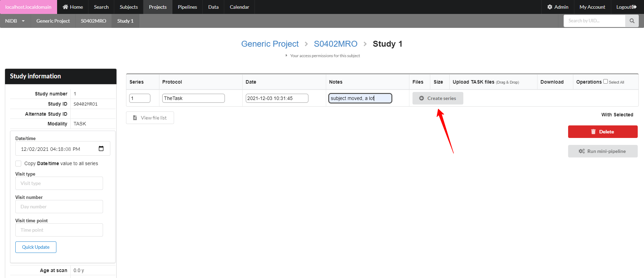Click the search magnifier icon button
644x278 pixels.
632,21
